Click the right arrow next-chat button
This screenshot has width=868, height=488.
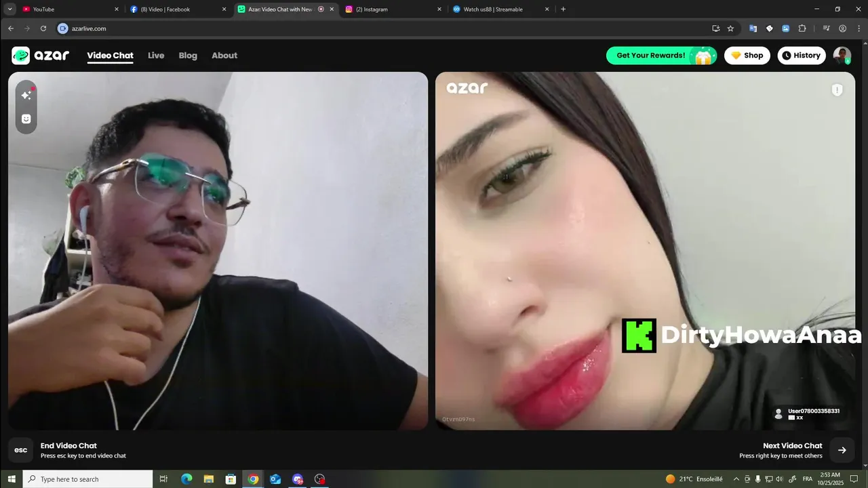[842, 450]
